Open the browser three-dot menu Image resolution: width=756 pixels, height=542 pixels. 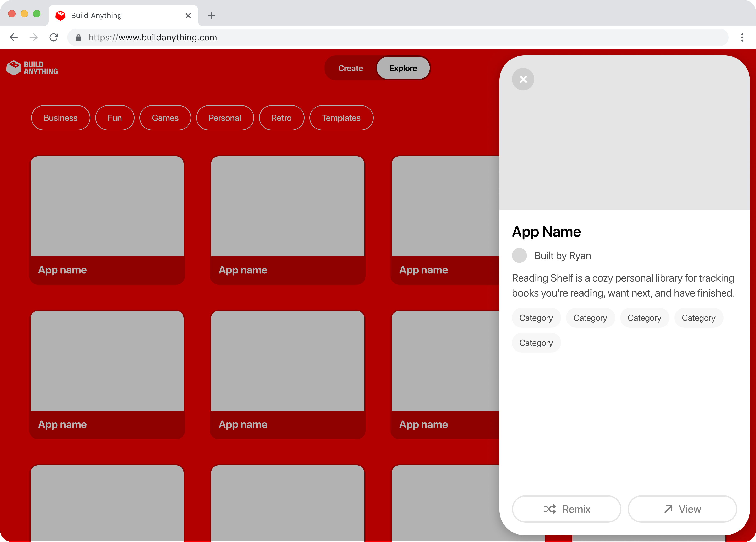tap(742, 37)
